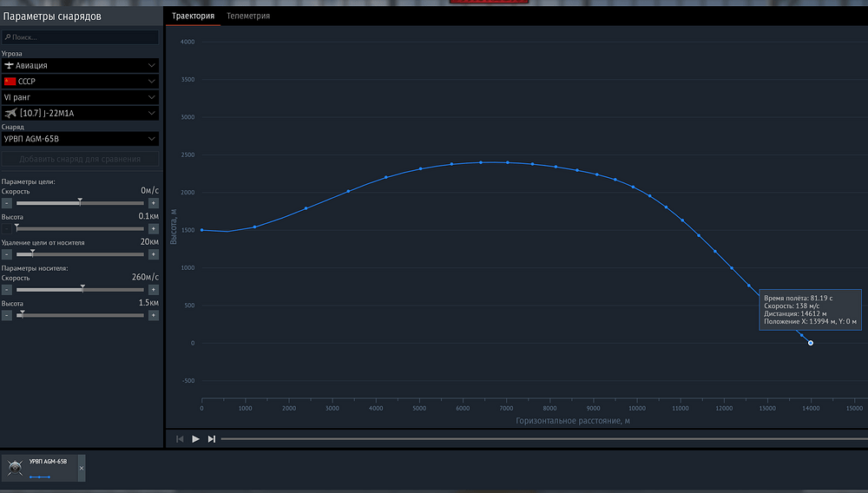The image size is (868, 493).
Task: Click the Добавить снаряд для сравнения button
Action: pos(80,159)
